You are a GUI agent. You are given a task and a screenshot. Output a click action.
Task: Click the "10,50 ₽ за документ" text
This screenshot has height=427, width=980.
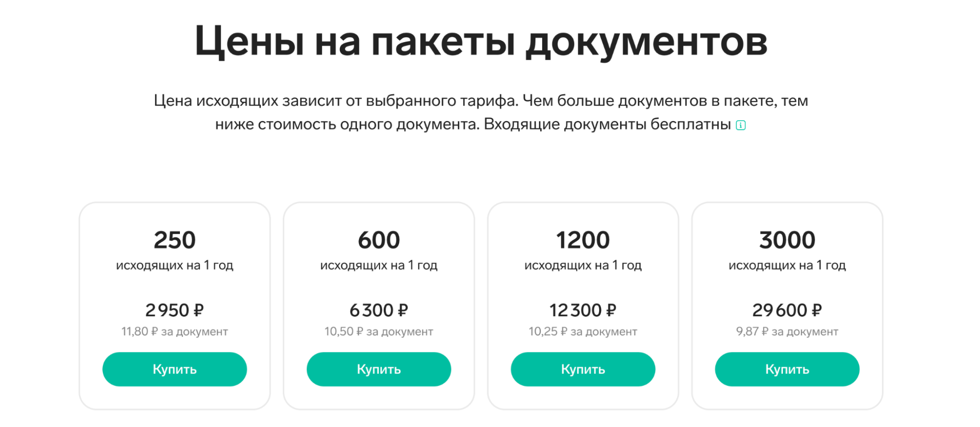pos(378,332)
